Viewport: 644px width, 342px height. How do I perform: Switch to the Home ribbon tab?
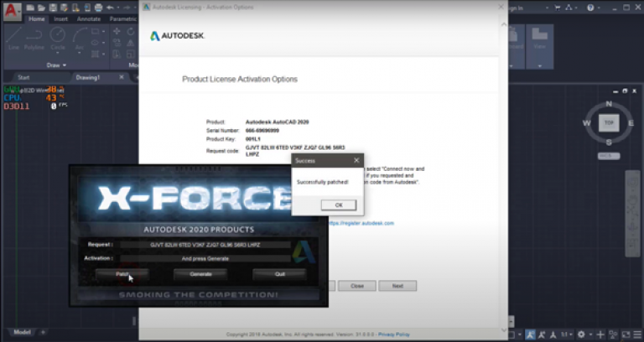coord(37,19)
